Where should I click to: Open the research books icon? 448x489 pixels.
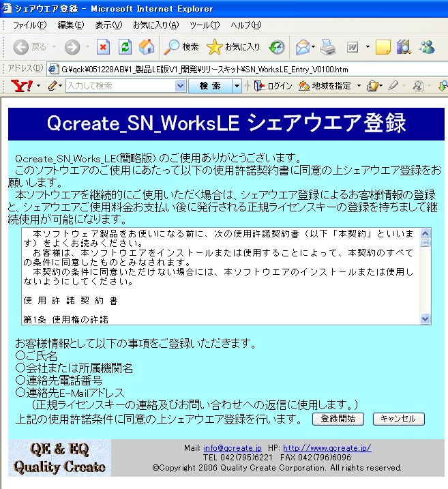[404, 47]
